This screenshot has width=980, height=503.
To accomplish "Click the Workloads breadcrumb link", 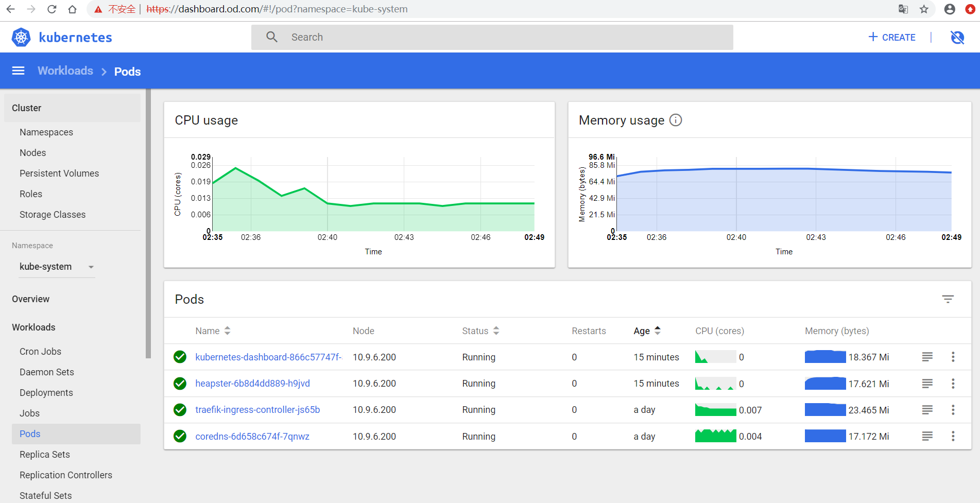I will click(65, 71).
